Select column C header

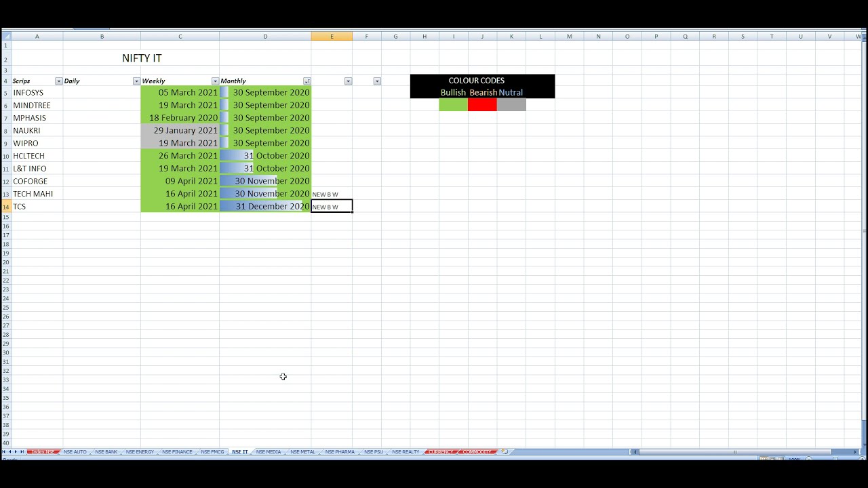pos(180,37)
